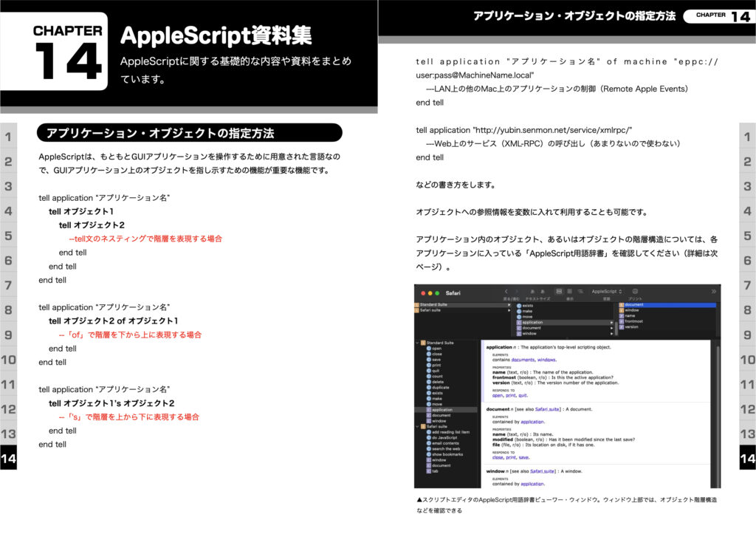Jump to chapter 7 tab on left margin

click(x=8, y=286)
